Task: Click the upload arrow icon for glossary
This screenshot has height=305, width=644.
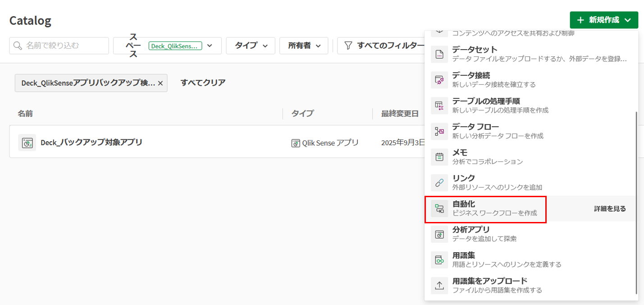Action: click(439, 286)
